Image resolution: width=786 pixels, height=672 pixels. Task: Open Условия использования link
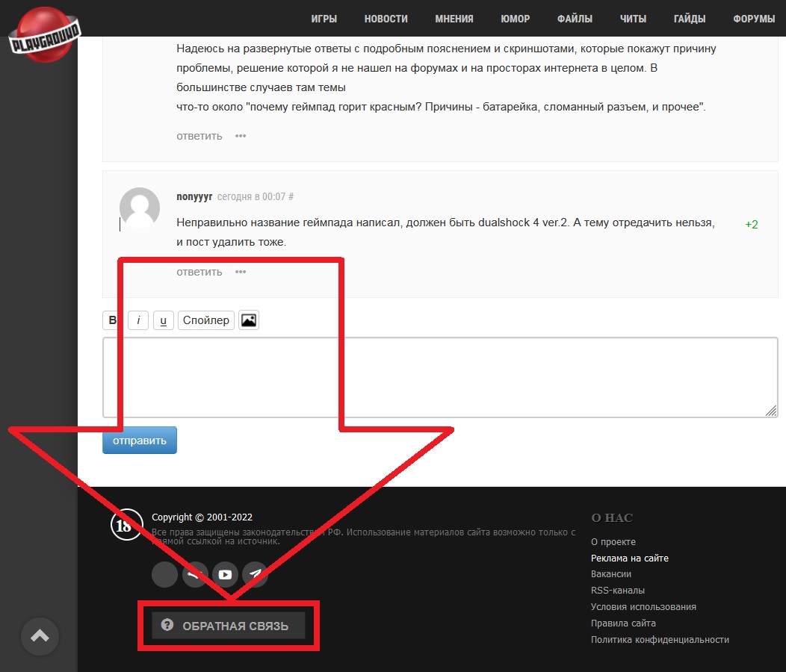(x=643, y=607)
